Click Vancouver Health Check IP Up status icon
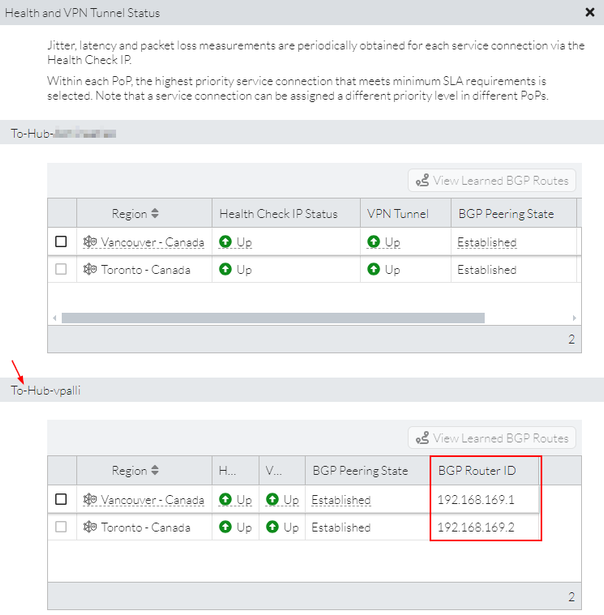This screenshot has width=604, height=615. [226, 242]
